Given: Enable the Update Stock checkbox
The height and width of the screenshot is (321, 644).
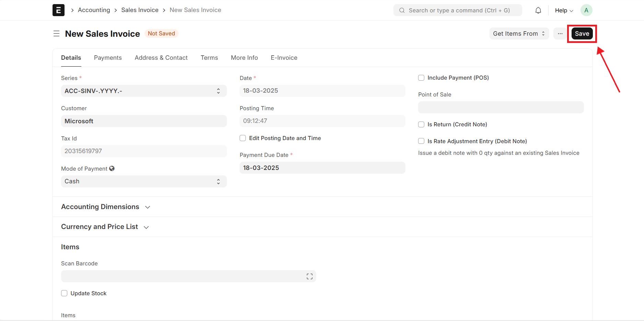Looking at the screenshot, I should tap(64, 293).
